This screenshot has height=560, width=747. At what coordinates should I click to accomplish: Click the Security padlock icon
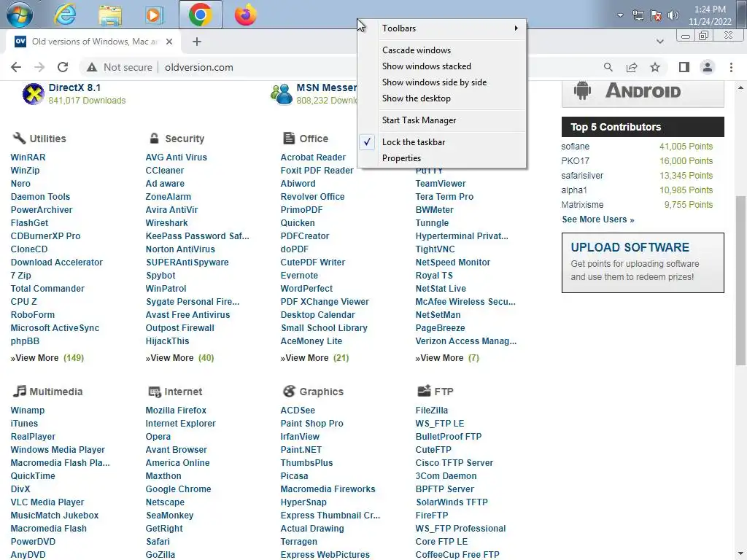point(154,138)
